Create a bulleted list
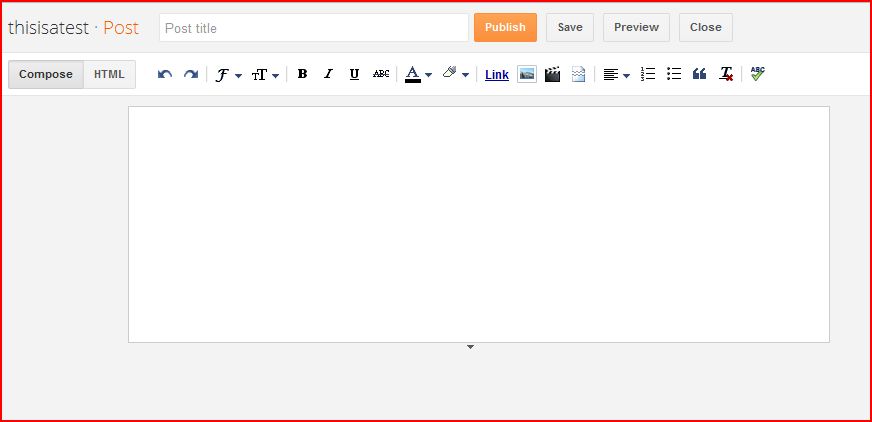The width and height of the screenshot is (872, 422). coord(674,74)
